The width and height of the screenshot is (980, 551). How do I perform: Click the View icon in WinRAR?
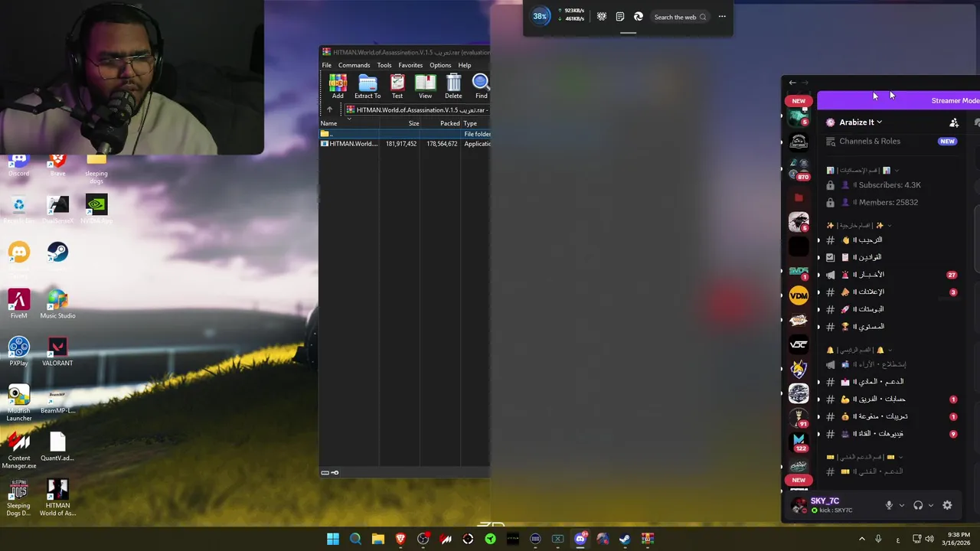(x=425, y=86)
